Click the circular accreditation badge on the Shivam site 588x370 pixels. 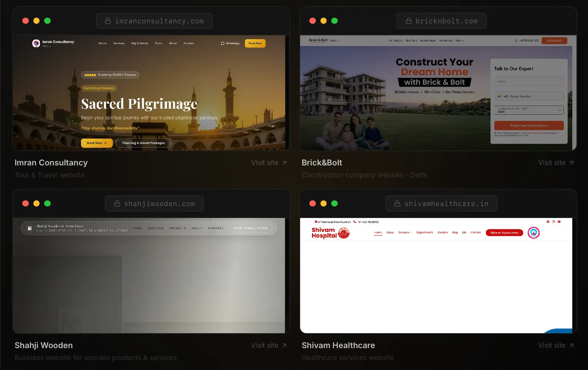tap(534, 233)
